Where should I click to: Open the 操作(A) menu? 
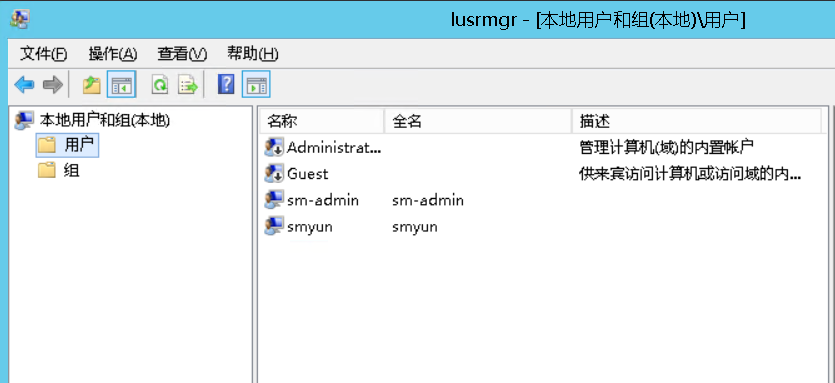coord(113,54)
